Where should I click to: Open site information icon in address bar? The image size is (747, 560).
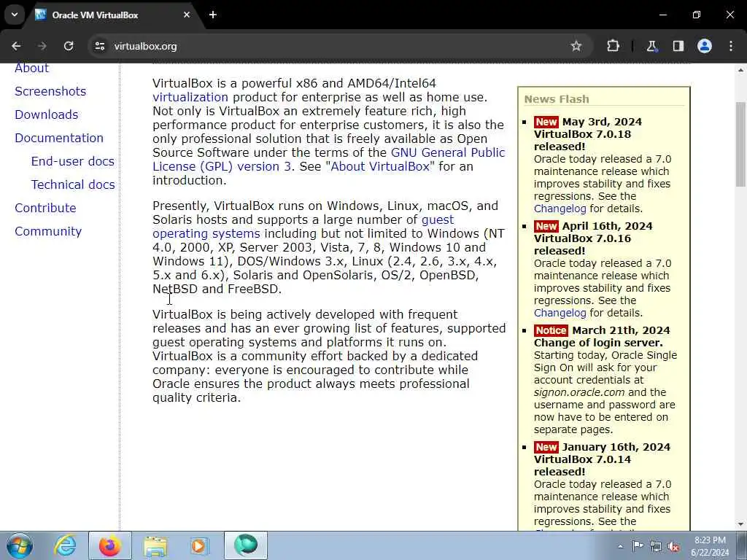click(x=99, y=46)
